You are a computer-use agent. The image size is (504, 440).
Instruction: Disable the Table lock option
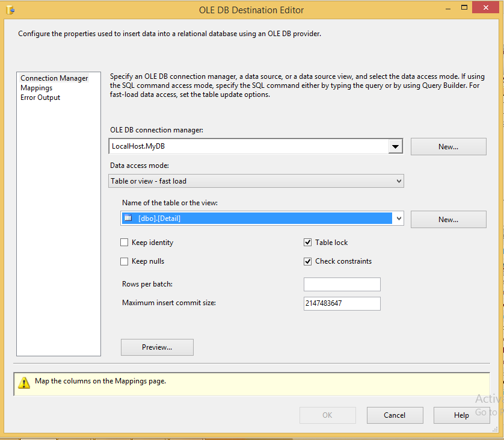click(x=307, y=242)
